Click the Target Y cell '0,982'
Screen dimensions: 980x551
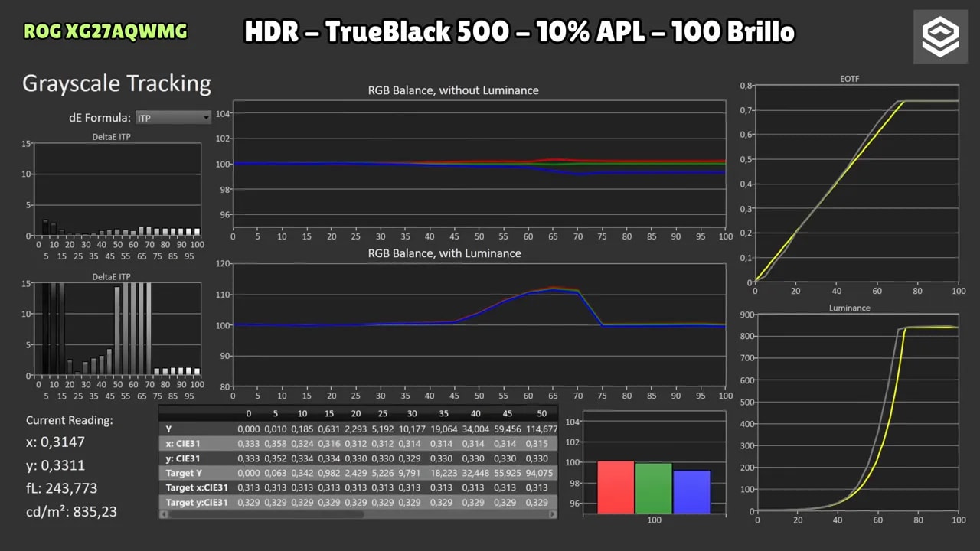pyautogui.click(x=329, y=473)
